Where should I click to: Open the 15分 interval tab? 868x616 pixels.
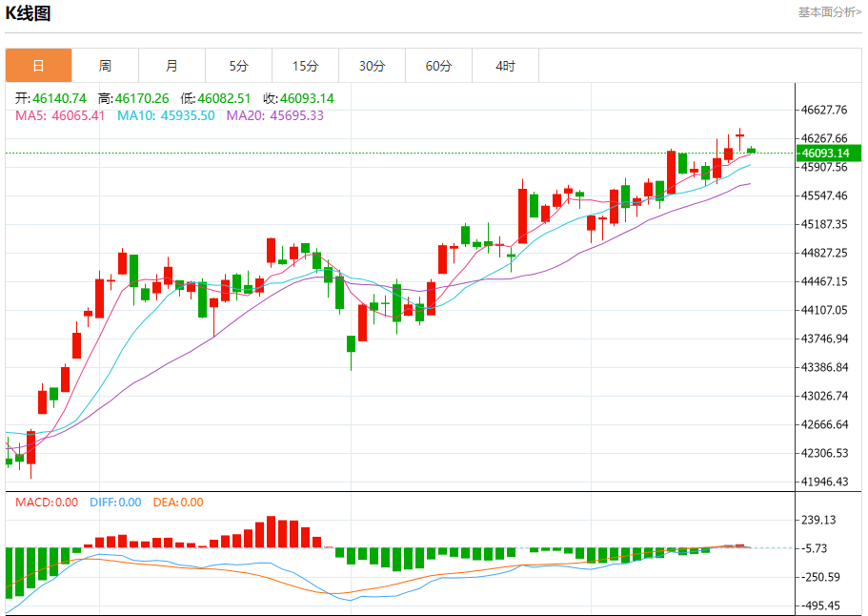click(x=305, y=66)
